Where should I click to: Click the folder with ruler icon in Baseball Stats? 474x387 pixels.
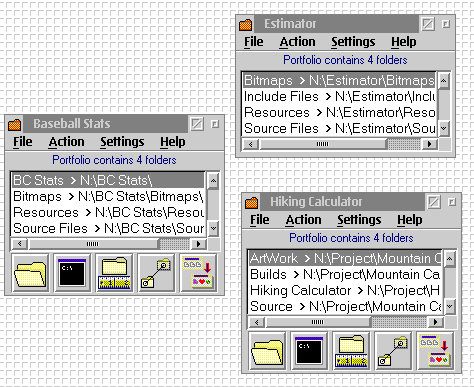point(114,273)
